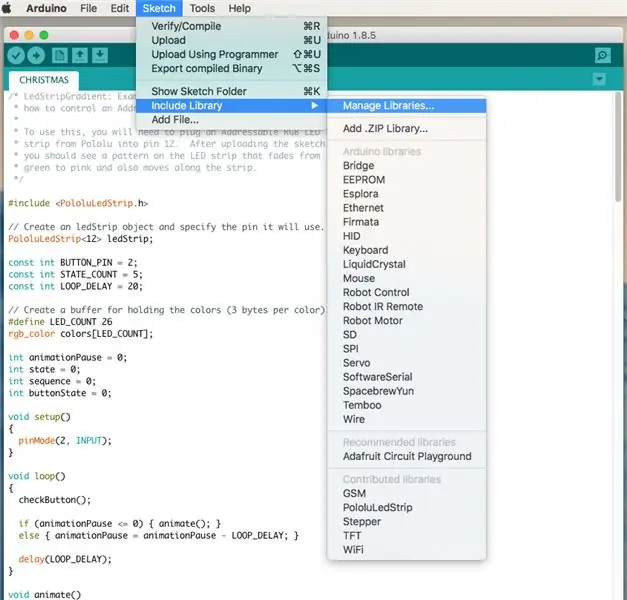Include Adafruit Circuit Playground library
Viewport: 627px width, 600px height.
406,456
